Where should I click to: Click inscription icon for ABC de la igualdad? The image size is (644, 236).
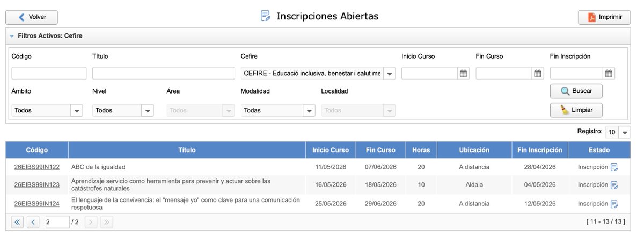(614, 167)
